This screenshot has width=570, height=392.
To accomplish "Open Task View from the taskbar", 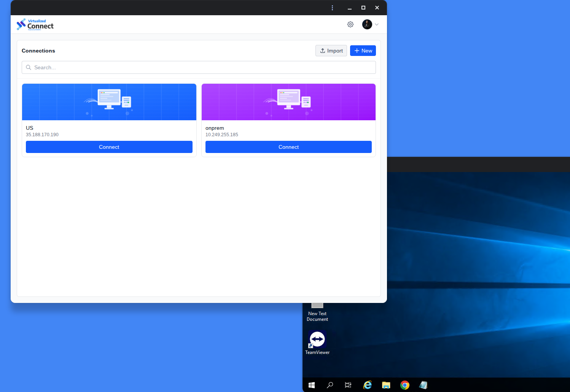I will tap(348, 385).
